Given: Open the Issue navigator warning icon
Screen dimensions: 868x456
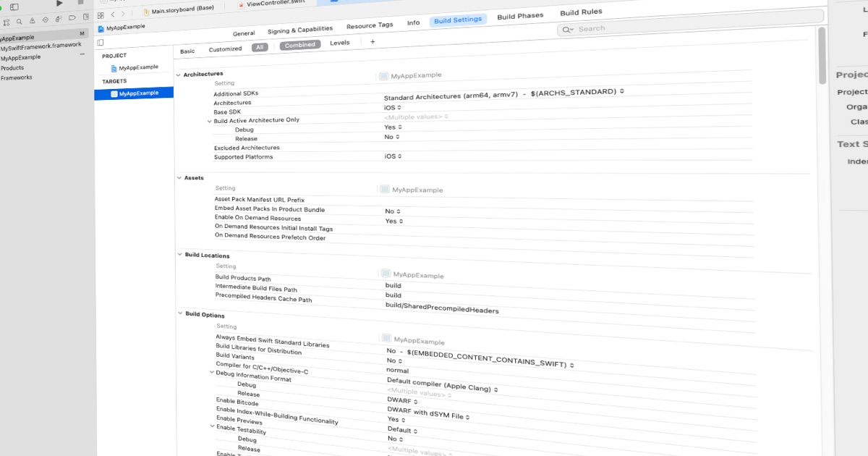Looking at the screenshot, I should click(x=31, y=22).
